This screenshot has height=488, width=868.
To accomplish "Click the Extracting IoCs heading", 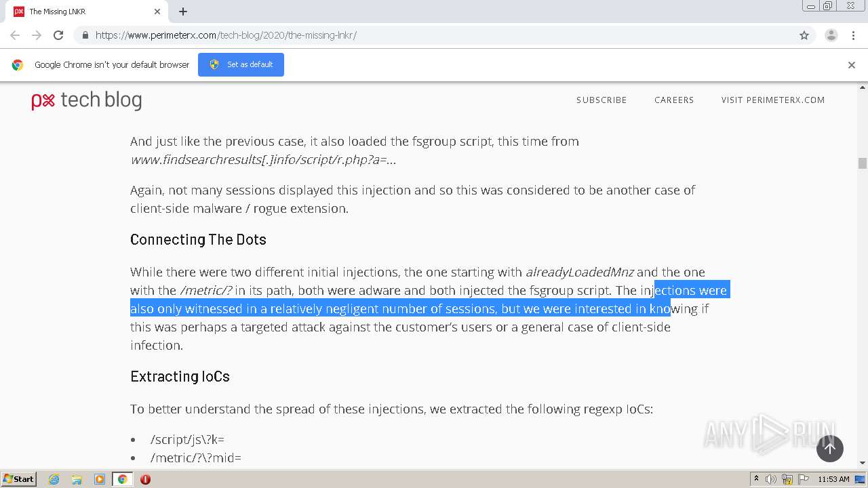I will tap(180, 376).
